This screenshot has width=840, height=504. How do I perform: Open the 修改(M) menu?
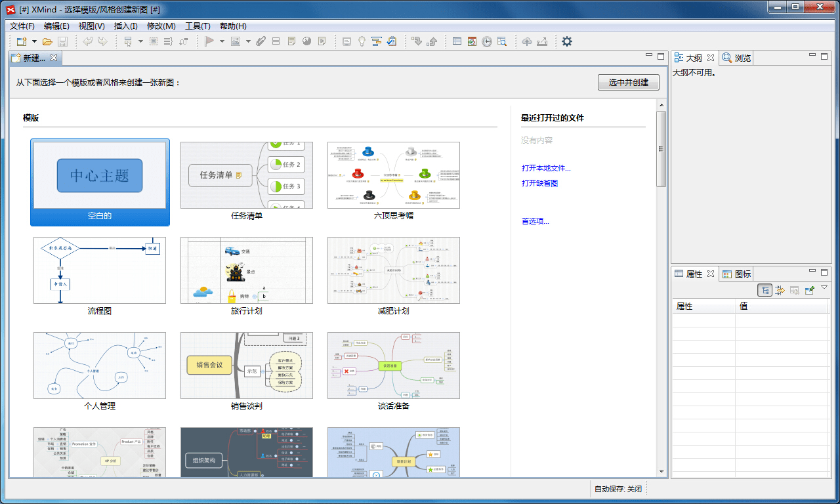[161, 26]
